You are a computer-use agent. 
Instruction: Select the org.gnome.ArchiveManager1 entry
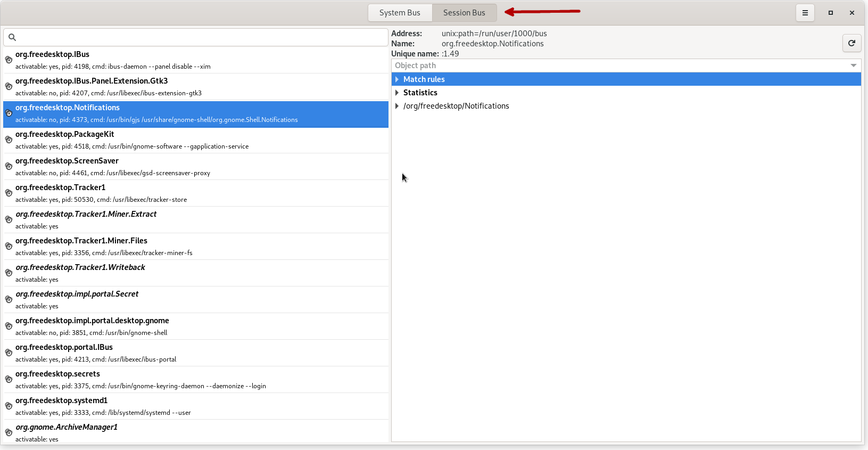coord(196,432)
